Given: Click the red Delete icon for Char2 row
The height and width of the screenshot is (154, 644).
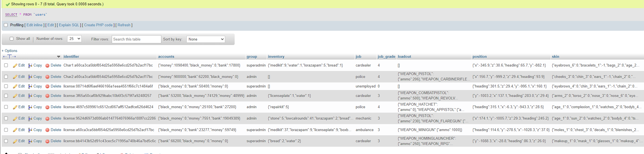Looking at the screenshot, I should [x=47, y=77].
